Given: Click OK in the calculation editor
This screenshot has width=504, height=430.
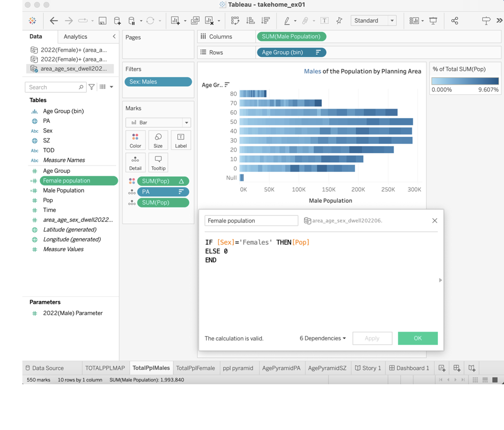Looking at the screenshot, I should (x=417, y=338).
